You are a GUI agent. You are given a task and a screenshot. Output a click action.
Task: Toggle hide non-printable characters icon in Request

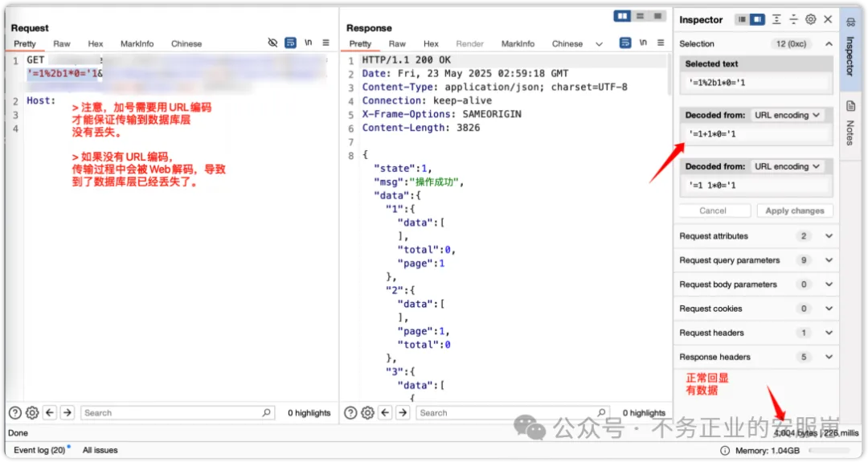[272, 43]
